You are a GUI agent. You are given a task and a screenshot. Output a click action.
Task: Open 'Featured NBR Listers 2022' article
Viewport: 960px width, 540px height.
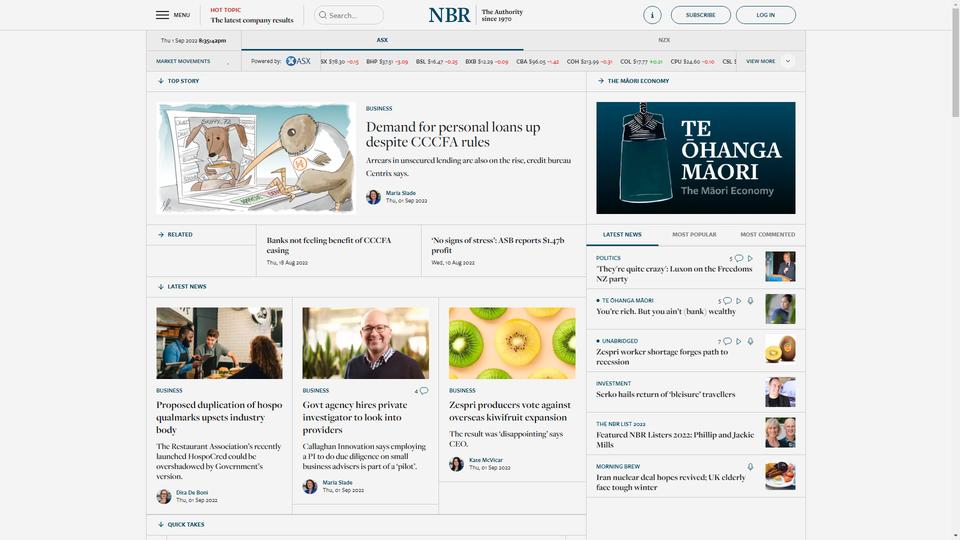675,440
